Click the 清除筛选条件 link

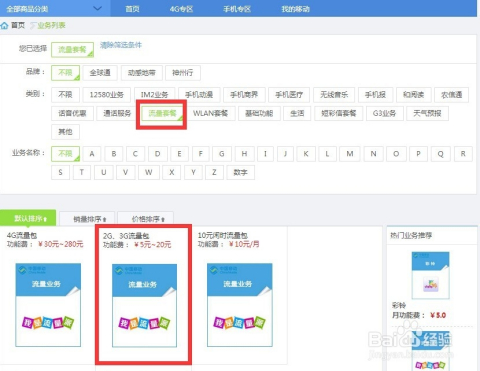click(x=121, y=45)
